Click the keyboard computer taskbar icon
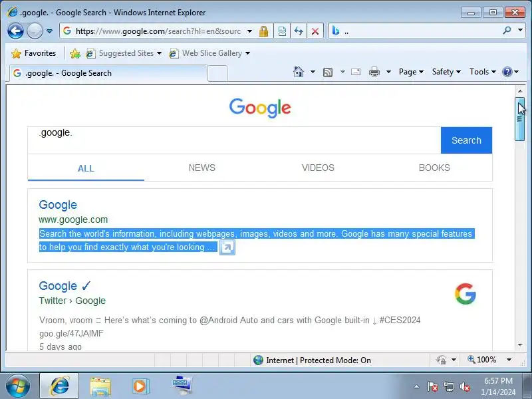Viewport: 532px width, 399px height. pyautogui.click(x=182, y=386)
